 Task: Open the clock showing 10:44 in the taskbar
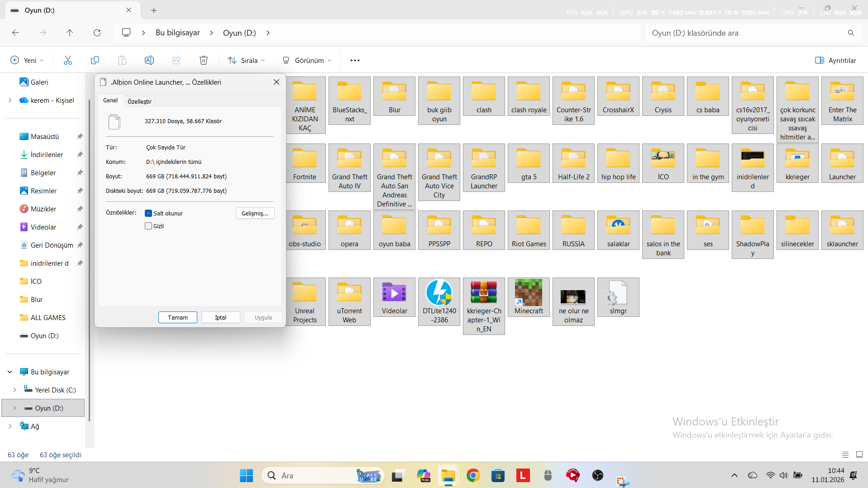[828, 475]
